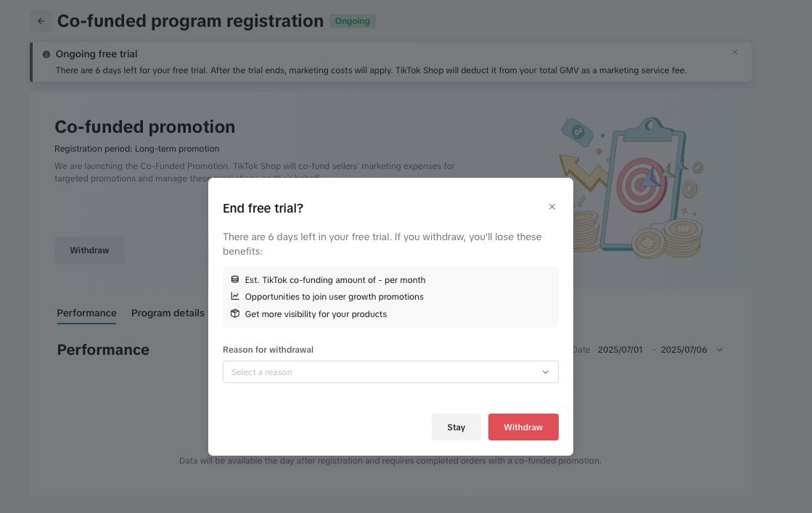Open the Reason for withdrawal dropdown

[390, 372]
